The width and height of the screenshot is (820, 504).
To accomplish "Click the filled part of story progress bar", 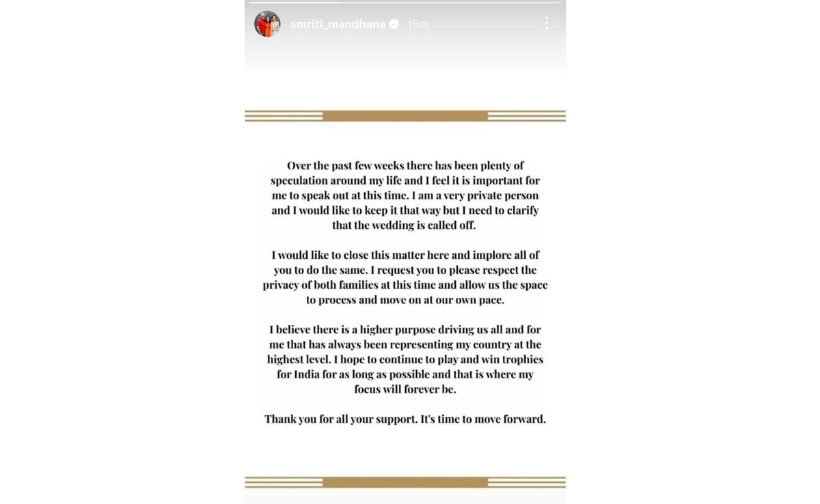I will pyautogui.click(x=295, y=2).
